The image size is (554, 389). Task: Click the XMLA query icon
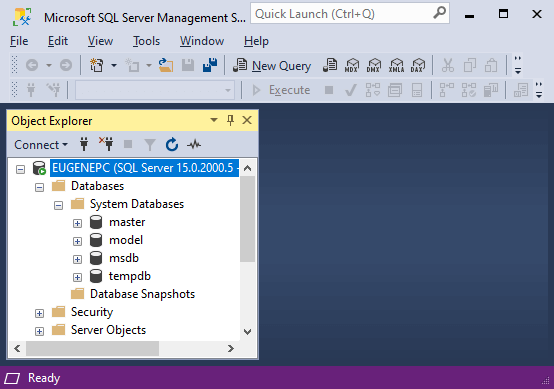coord(396,65)
